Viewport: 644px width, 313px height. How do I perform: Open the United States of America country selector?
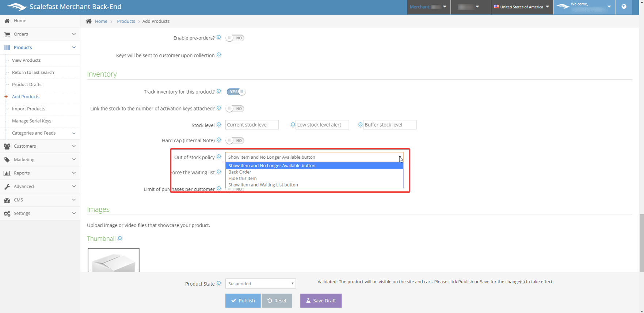pos(521,7)
